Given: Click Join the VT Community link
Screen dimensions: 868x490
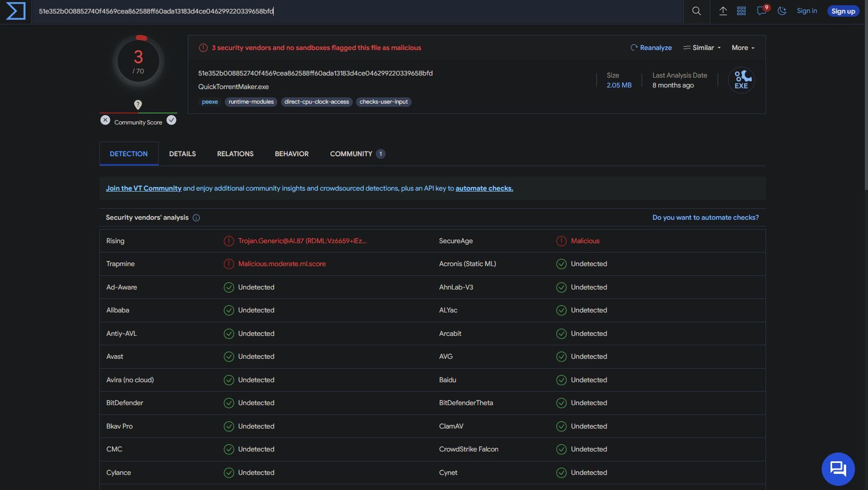Looking at the screenshot, I should click(144, 189).
